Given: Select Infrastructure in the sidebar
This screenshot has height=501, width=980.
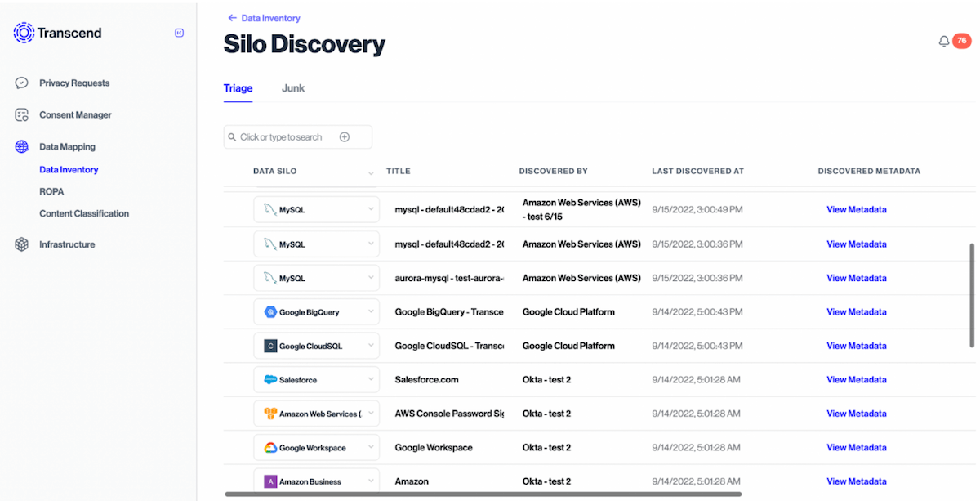Looking at the screenshot, I should coord(67,244).
